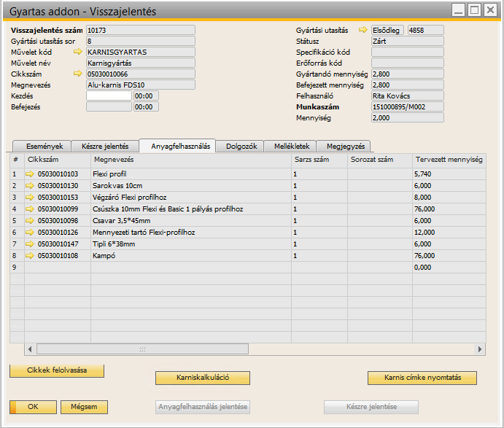
Task: Click Karnis címke nyomtatás button
Action: [422, 378]
